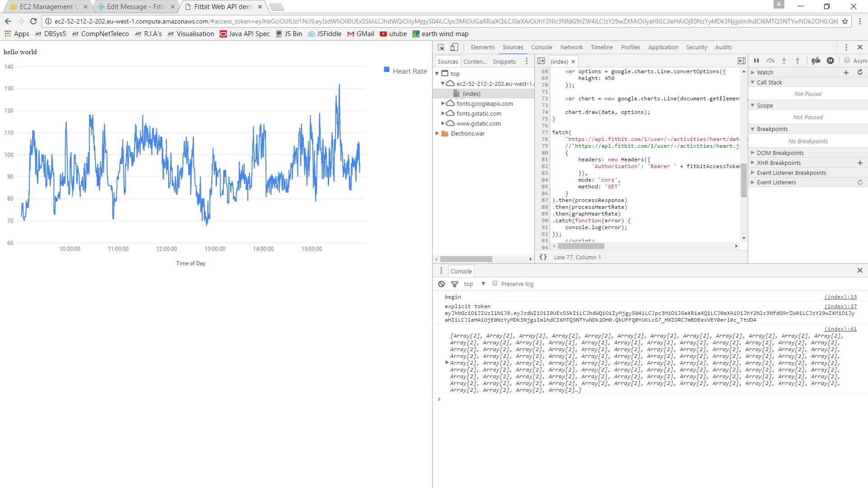This screenshot has height=488, width=868.
Task: Switch to the Network panel
Action: tap(571, 47)
